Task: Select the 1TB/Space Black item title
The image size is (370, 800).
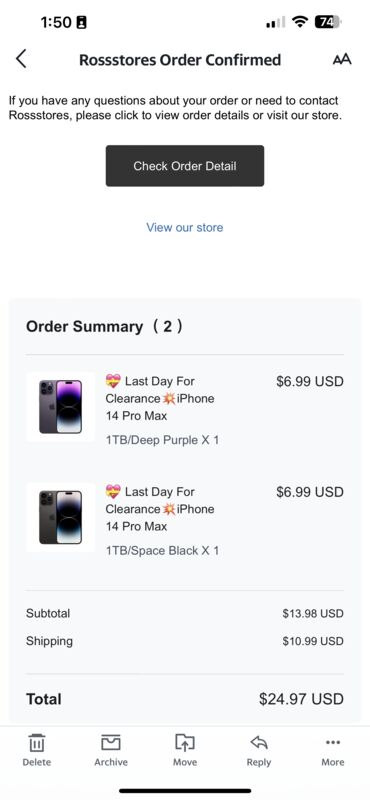Action: pos(160,509)
